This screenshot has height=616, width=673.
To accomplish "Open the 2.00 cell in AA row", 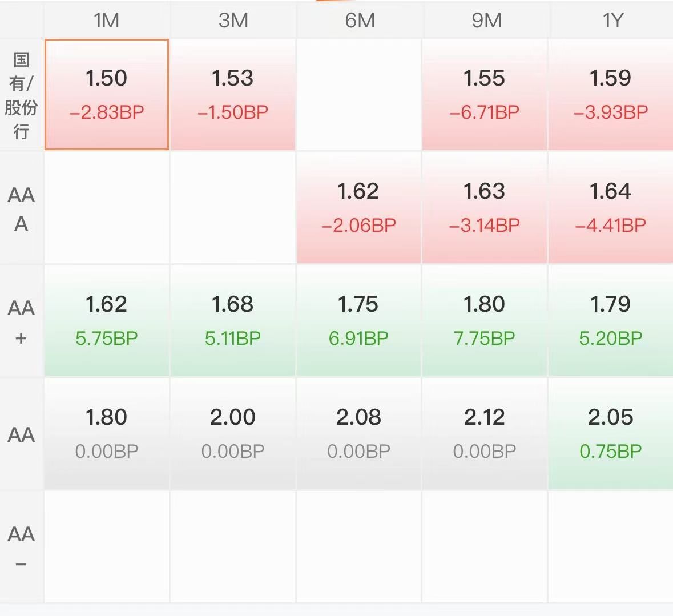I will click(233, 433).
